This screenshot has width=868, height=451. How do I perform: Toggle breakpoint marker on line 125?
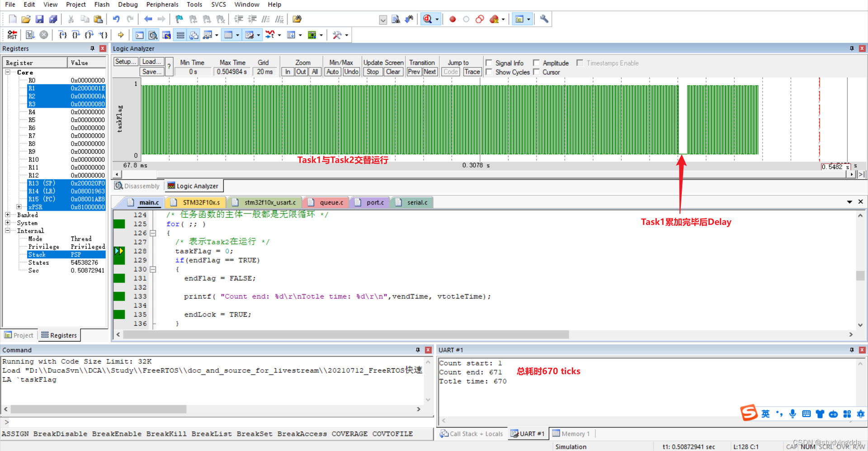point(119,224)
